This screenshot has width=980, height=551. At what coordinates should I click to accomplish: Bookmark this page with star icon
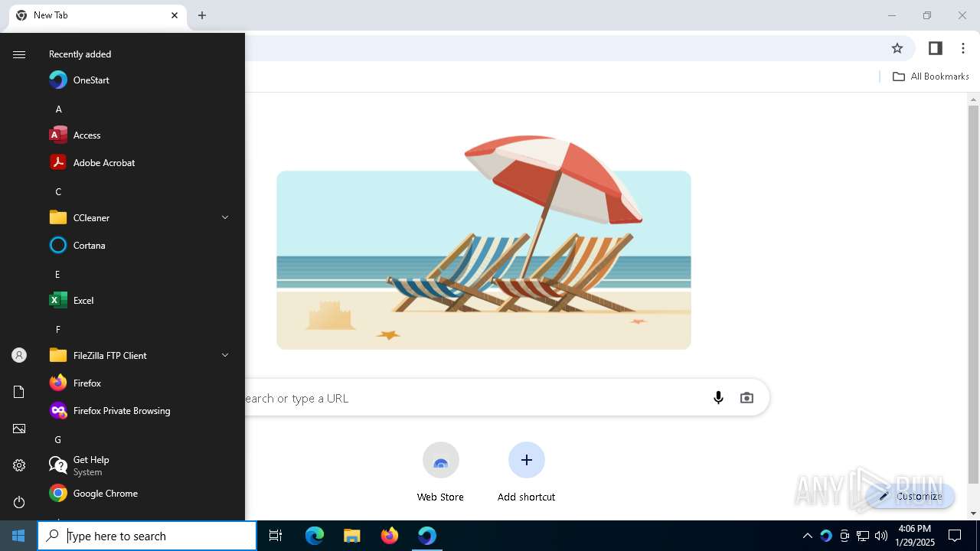click(897, 48)
